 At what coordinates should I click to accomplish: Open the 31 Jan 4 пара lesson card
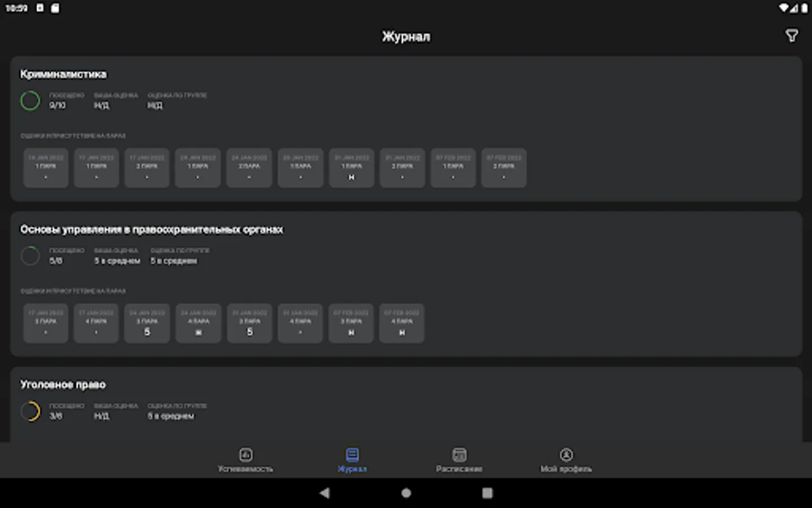pyautogui.click(x=300, y=323)
